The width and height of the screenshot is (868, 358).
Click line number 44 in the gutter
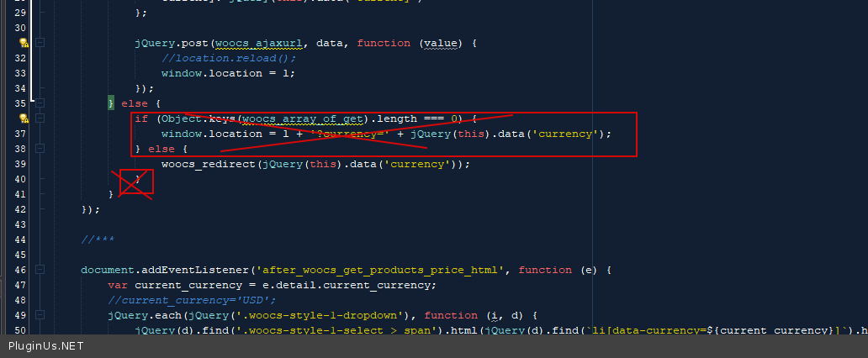pos(20,240)
